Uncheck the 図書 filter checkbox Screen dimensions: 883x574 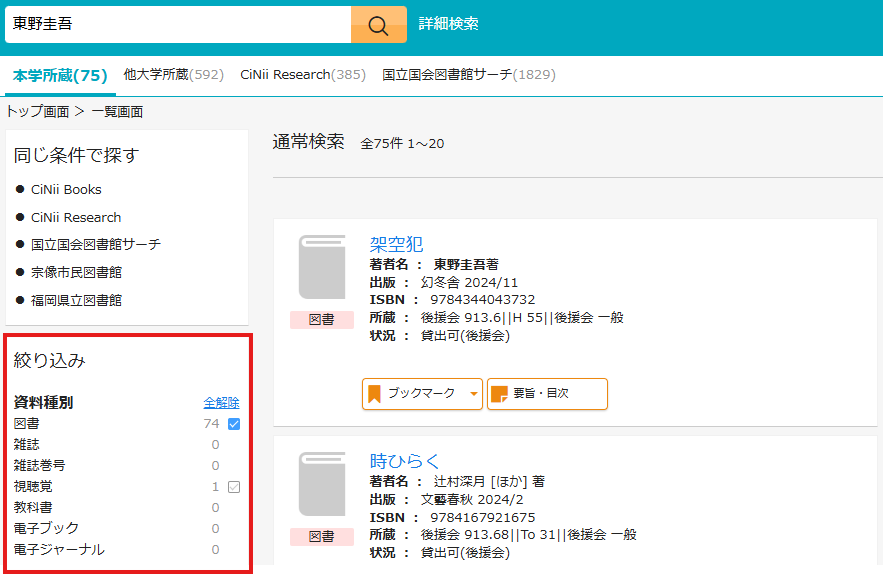pos(234,424)
